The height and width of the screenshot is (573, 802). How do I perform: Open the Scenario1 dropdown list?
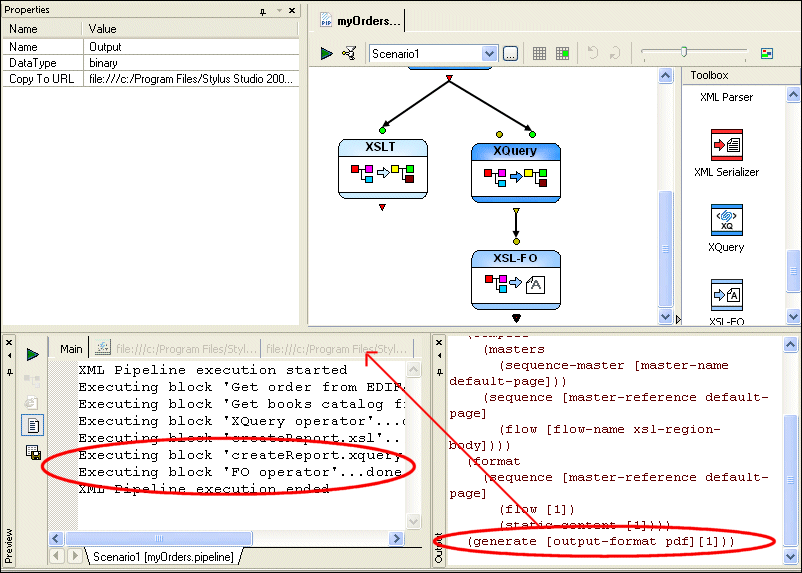tap(489, 54)
